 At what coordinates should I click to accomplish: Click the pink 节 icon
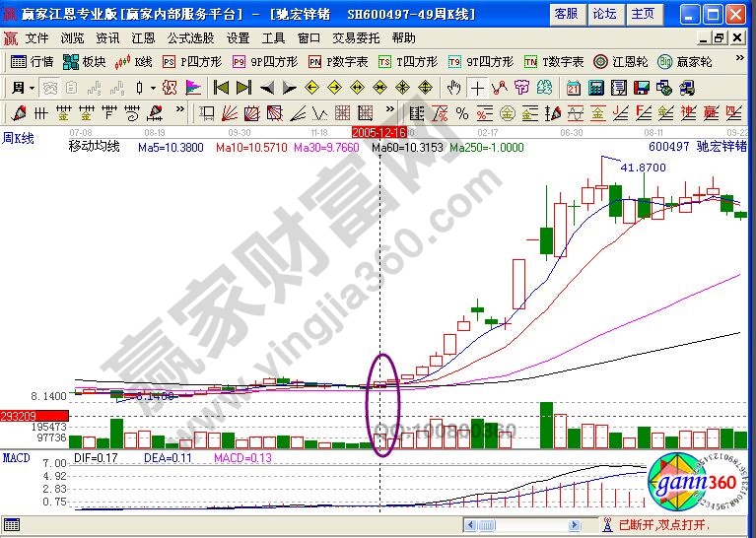tap(521, 88)
